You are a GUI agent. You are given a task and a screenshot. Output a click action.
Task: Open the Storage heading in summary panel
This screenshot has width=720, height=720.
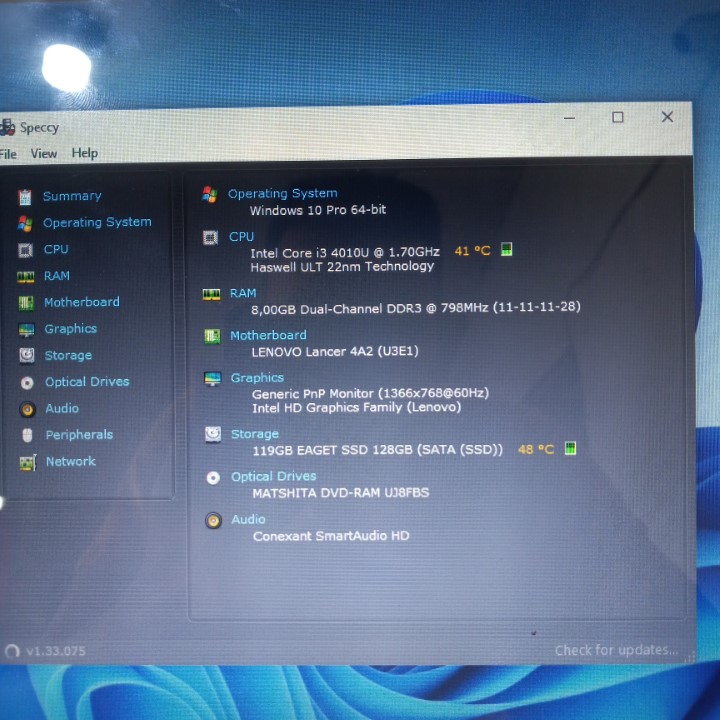(x=254, y=434)
